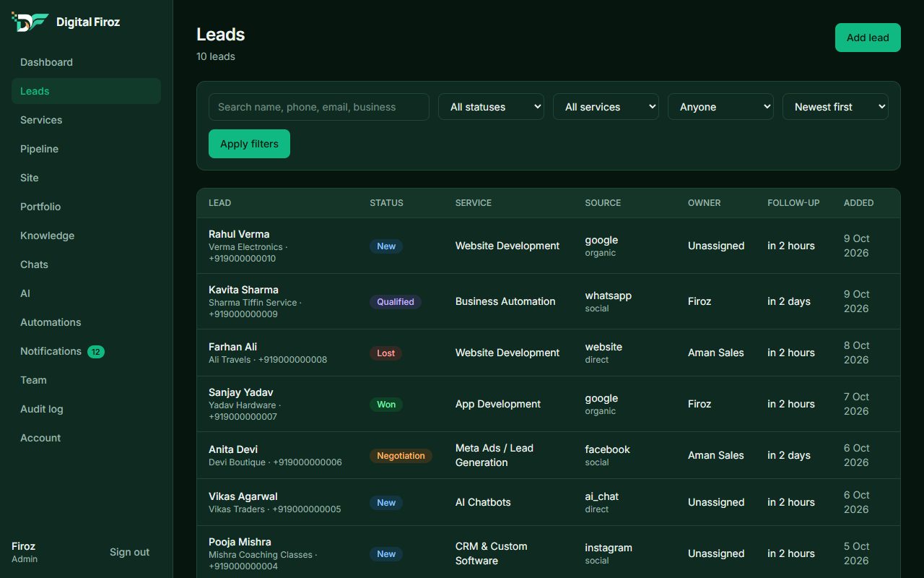Click 7 Oct 2026 added date

pos(857,404)
